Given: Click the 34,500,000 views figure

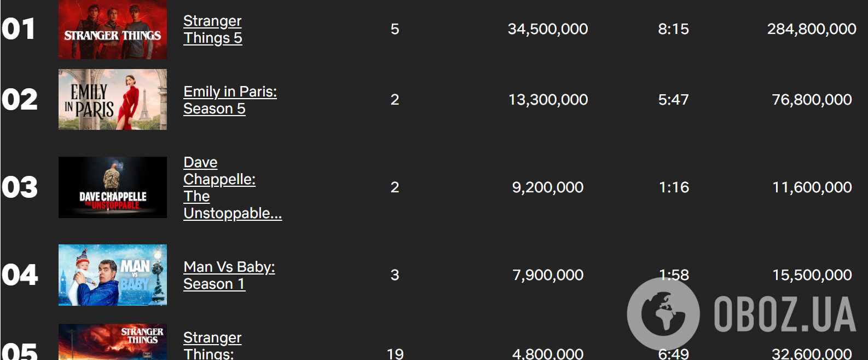Looking at the screenshot, I should click(x=548, y=29).
